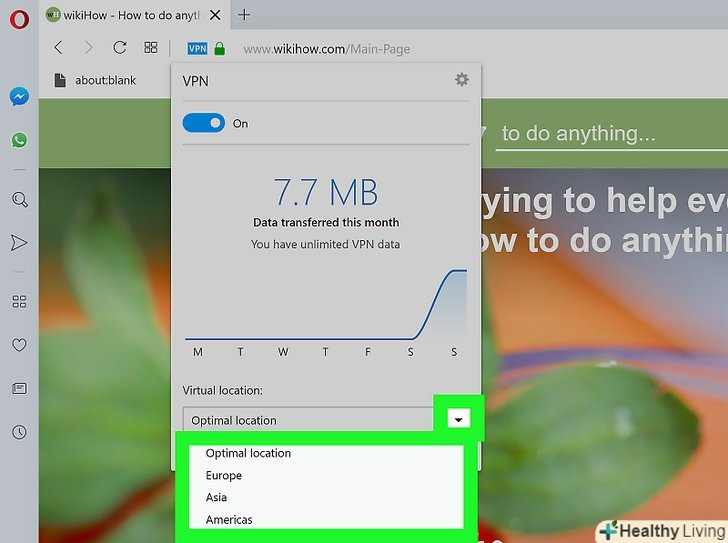
Task: Open Speed Dial from the sidebar grid icon
Action: point(19,302)
